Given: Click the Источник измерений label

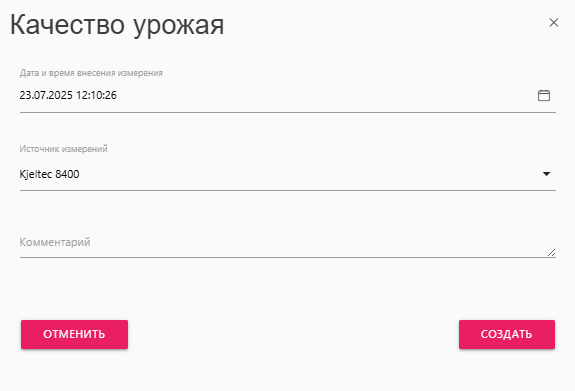Looking at the screenshot, I should [63, 149].
